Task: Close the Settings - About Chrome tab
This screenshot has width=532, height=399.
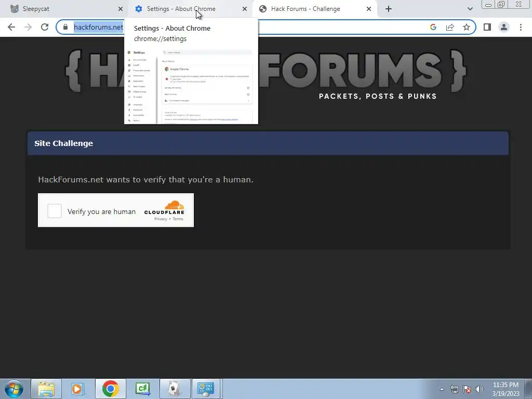Action: tap(245, 9)
